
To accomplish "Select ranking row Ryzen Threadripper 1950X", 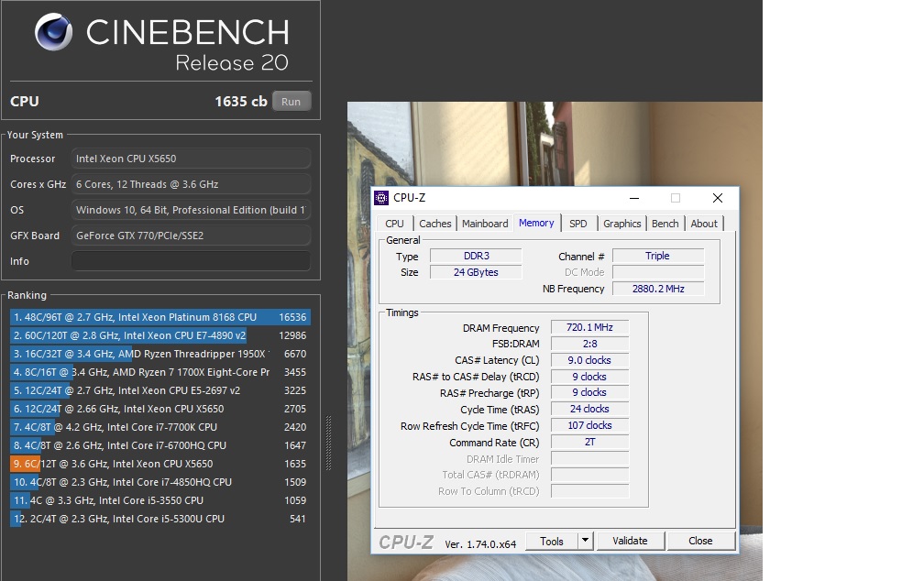I will pyautogui.click(x=160, y=354).
